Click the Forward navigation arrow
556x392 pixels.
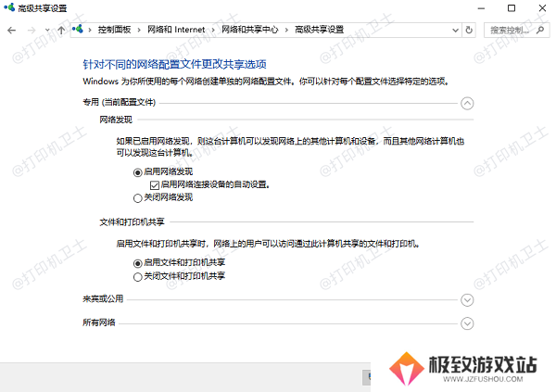[30, 30]
